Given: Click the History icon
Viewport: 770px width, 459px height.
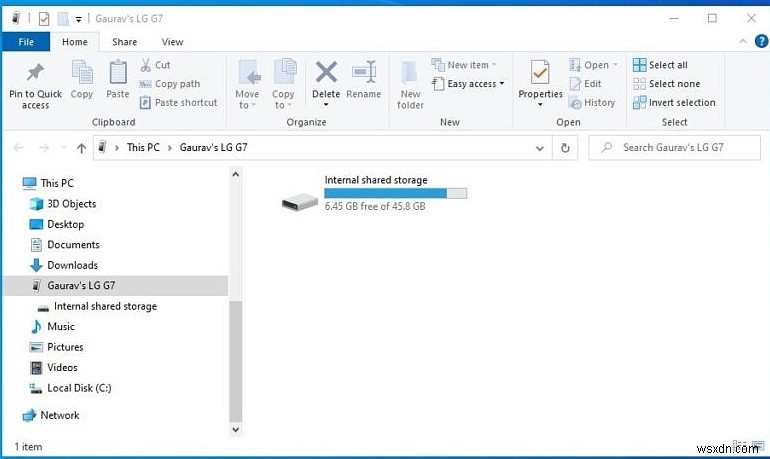Looking at the screenshot, I should [x=575, y=103].
